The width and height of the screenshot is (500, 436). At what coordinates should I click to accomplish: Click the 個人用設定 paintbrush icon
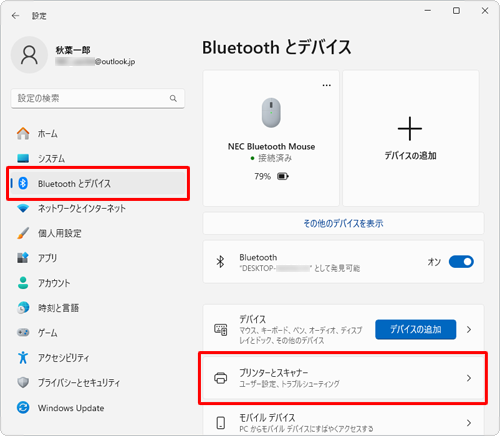pyautogui.click(x=23, y=233)
